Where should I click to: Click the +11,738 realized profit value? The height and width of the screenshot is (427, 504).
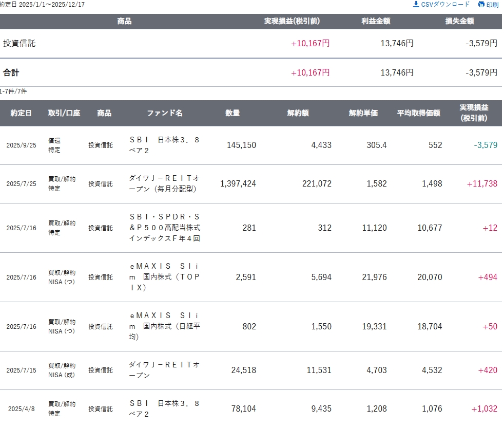pyautogui.click(x=482, y=184)
